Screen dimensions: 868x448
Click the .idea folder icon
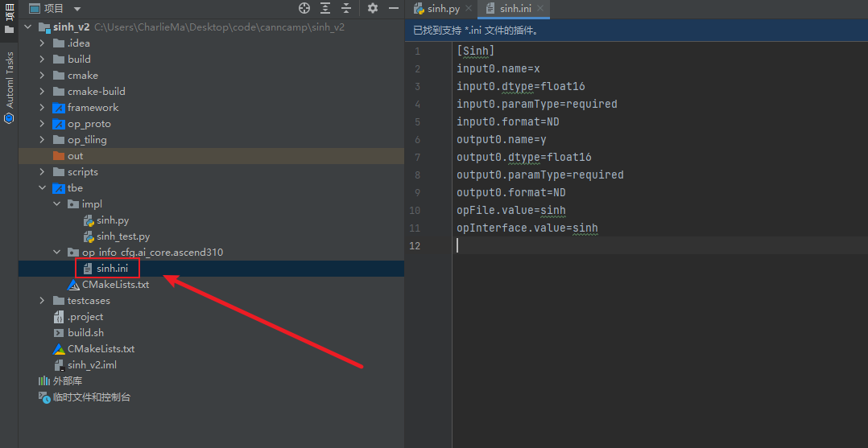(59, 43)
